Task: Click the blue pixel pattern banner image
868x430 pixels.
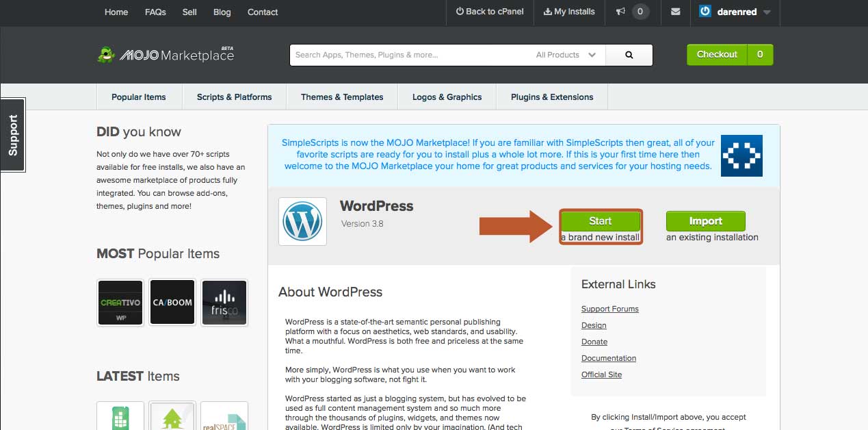Action: (x=741, y=155)
